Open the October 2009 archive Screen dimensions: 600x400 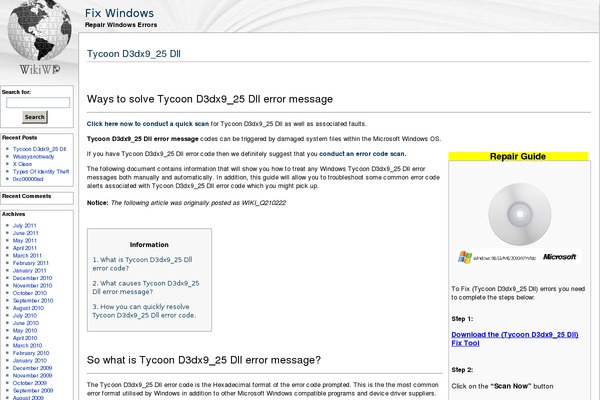click(29, 383)
